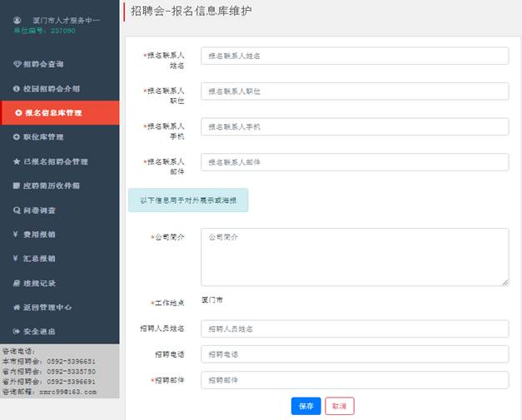The width and height of the screenshot is (522, 420).
Task: Click the logout icon beside 安全退出
Action: pos(17,332)
